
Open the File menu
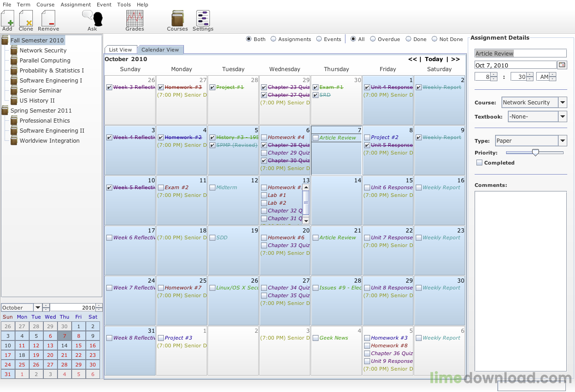click(7, 5)
